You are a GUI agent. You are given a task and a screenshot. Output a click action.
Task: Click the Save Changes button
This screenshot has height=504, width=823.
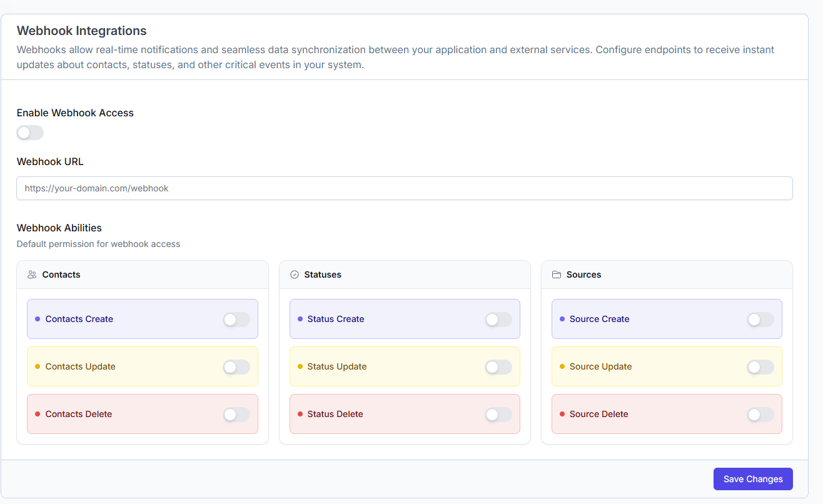(x=753, y=478)
